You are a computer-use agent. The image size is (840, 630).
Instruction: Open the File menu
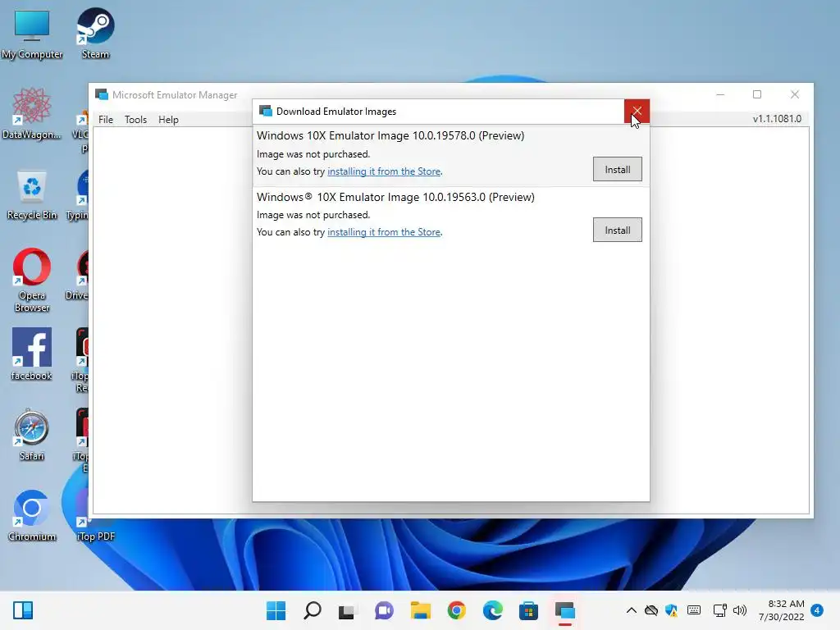tap(106, 120)
